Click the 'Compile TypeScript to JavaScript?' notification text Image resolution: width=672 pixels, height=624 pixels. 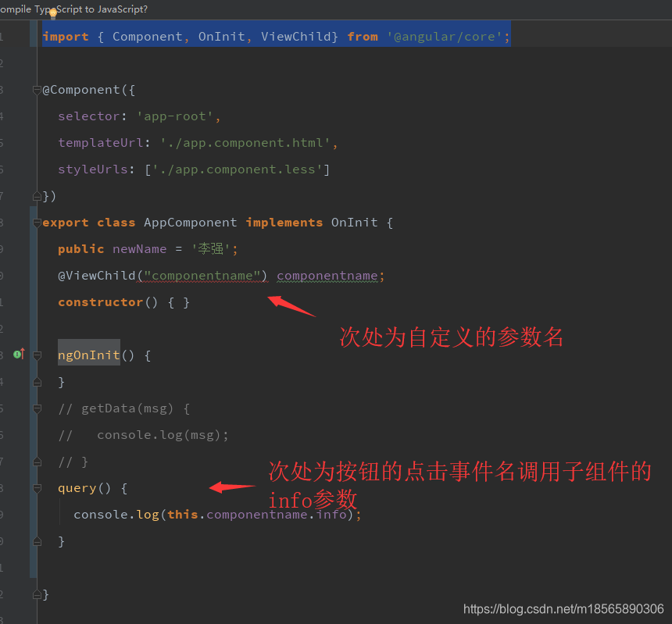pyautogui.click(x=73, y=9)
